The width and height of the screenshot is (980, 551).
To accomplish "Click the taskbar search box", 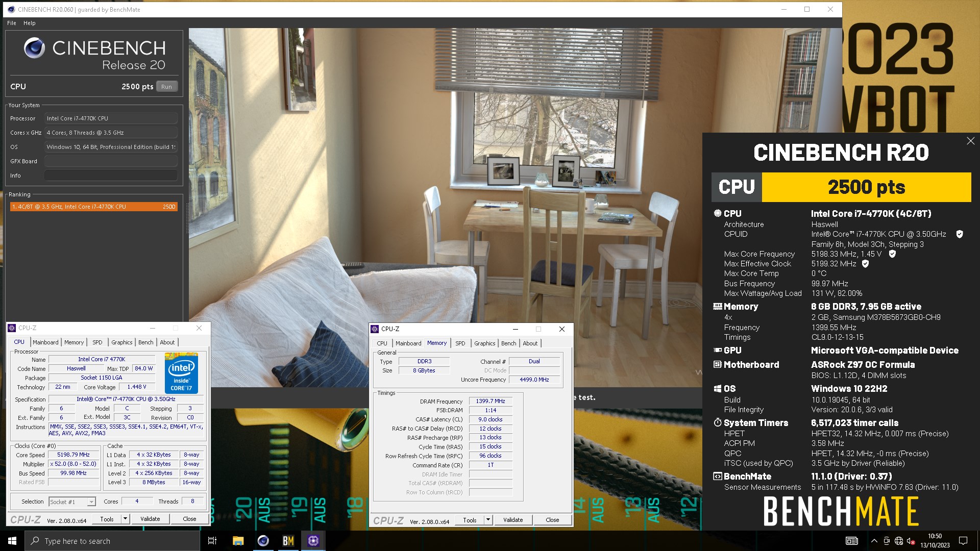I will pos(112,541).
